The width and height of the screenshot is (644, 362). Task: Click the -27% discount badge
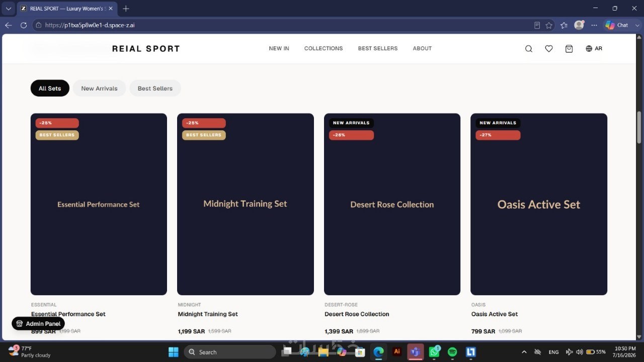(498, 135)
